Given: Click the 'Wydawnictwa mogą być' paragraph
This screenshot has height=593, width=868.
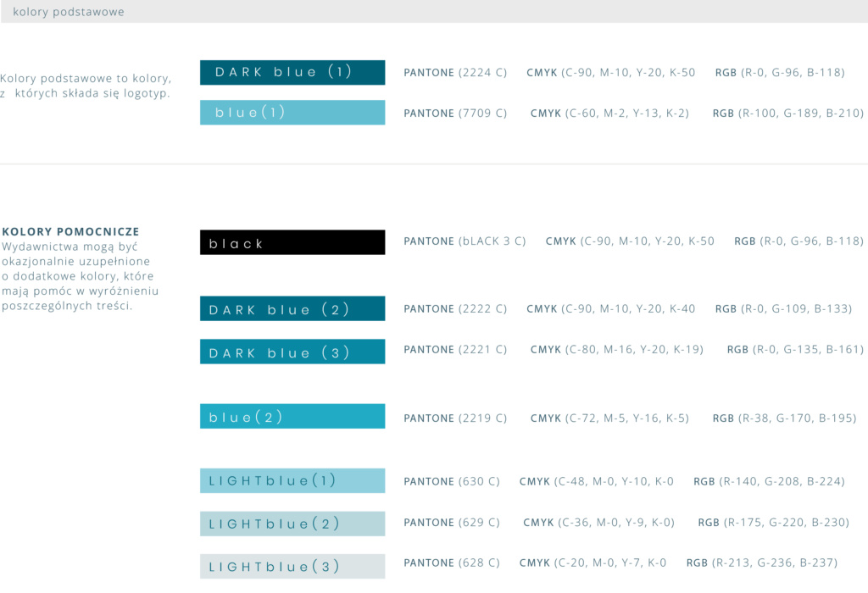Looking at the screenshot, I should click(81, 276).
